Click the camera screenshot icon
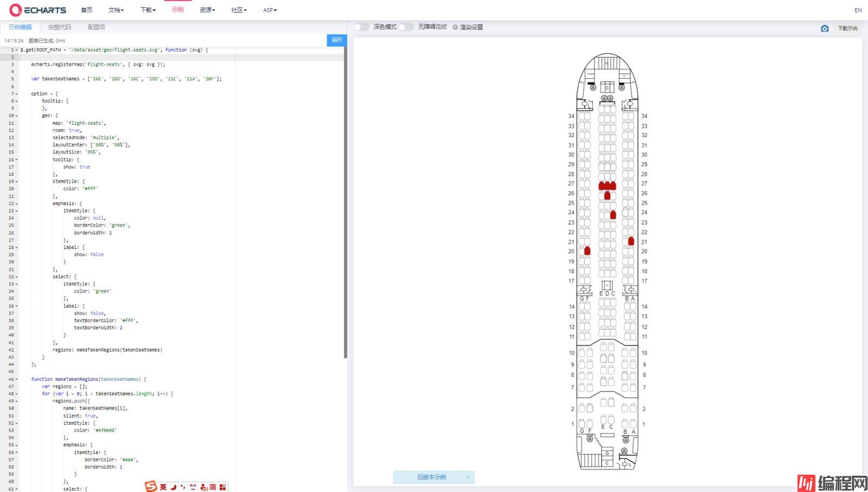The image size is (868, 492). point(825,28)
